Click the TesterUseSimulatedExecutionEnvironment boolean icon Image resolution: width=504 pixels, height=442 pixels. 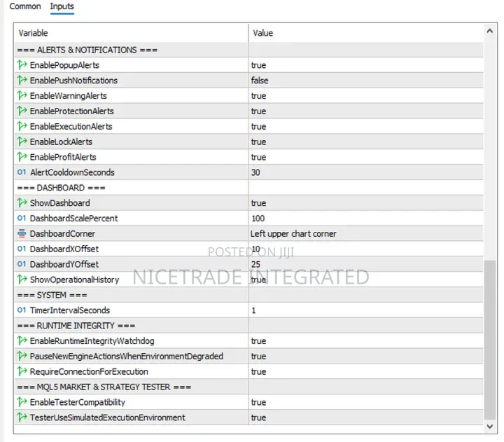pos(22,417)
